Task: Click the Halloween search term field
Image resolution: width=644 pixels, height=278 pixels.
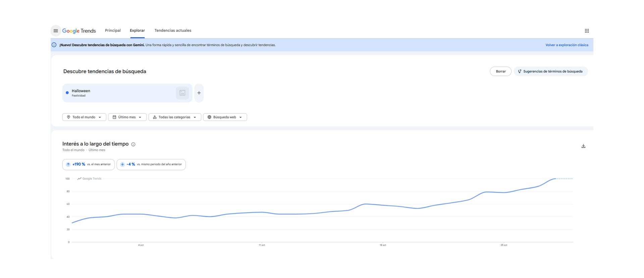Action: coord(127,93)
